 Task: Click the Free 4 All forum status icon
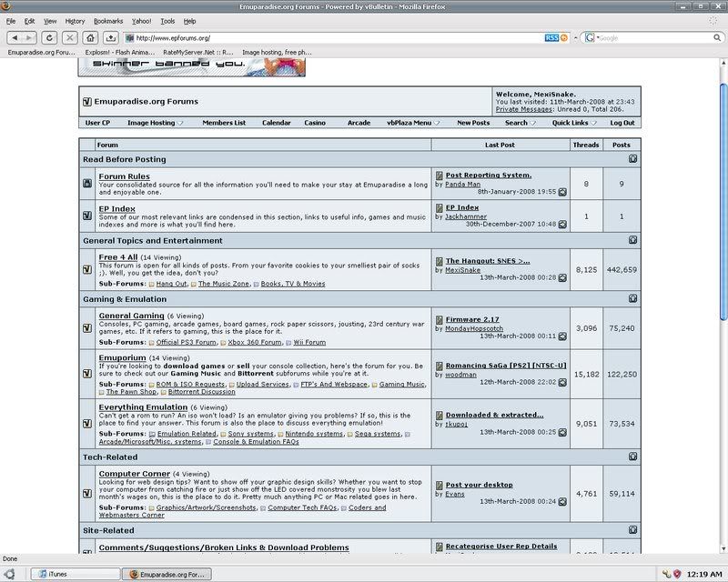pyautogui.click(x=87, y=270)
